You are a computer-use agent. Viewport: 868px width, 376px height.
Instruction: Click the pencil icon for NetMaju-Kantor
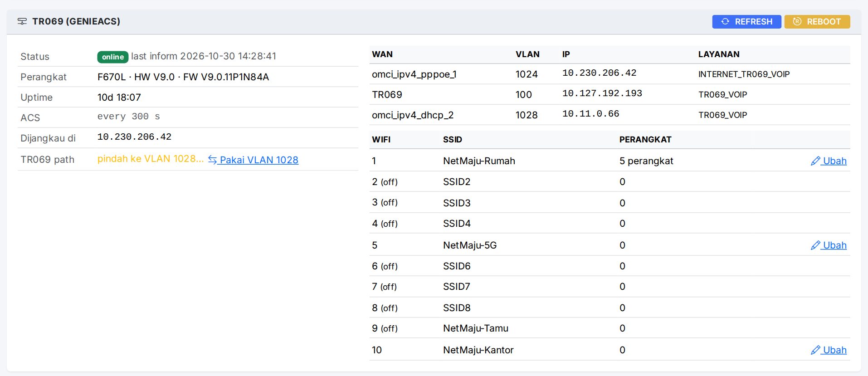pyautogui.click(x=815, y=350)
